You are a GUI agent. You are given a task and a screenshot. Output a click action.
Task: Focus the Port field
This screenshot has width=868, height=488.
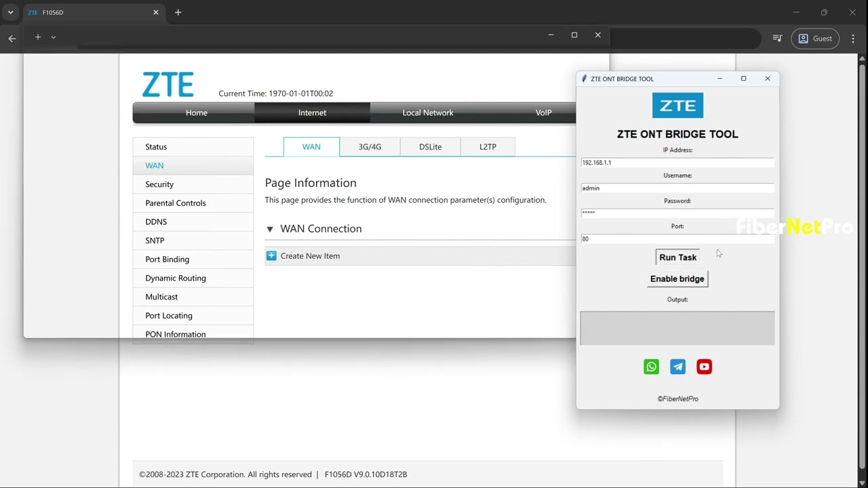tap(677, 239)
